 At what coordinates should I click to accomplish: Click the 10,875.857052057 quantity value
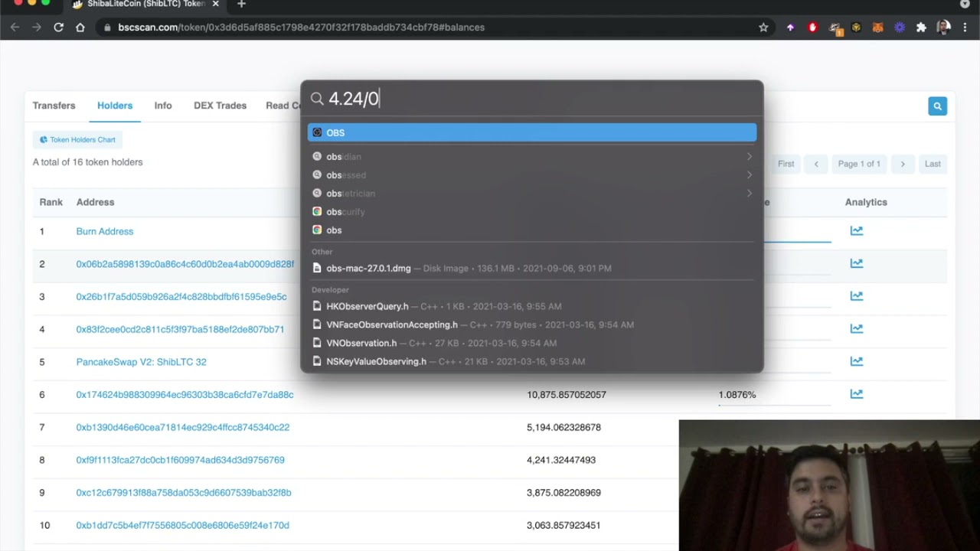567,395
